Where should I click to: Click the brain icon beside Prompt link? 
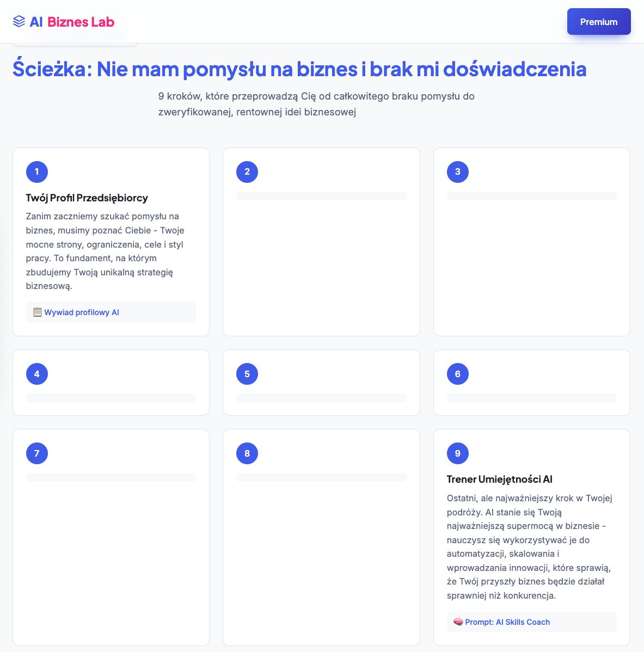point(458,622)
